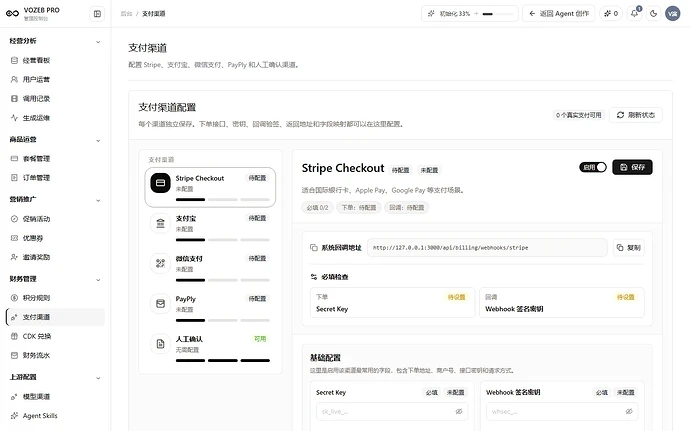Switch dark mode with the moon icon
The image size is (690, 431).
pyautogui.click(x=653, y=14)
